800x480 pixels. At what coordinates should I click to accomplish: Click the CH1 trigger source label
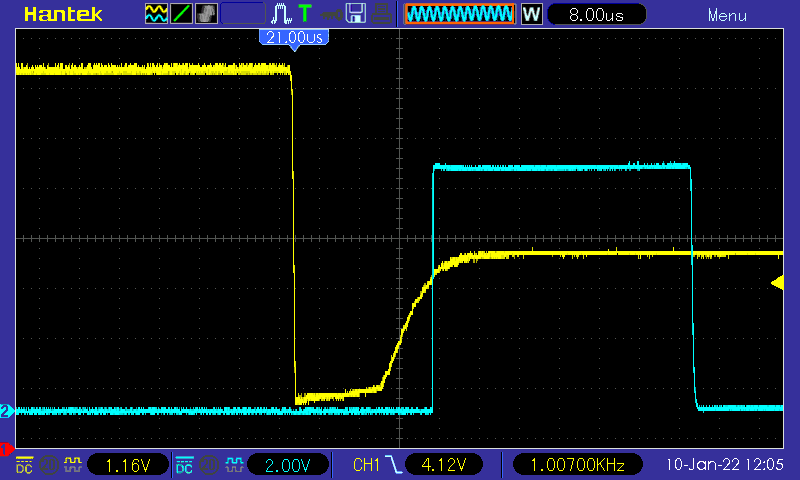click(x=366, y=465)
